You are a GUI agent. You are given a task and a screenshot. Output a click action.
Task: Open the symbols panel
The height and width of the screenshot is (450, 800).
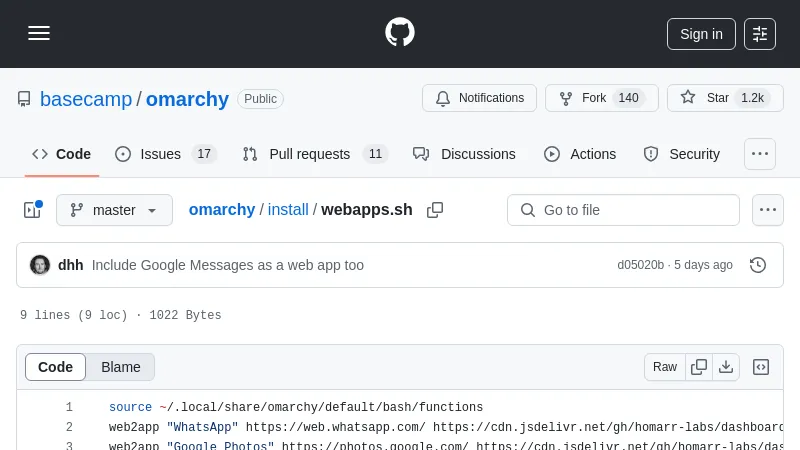point(761,367)
